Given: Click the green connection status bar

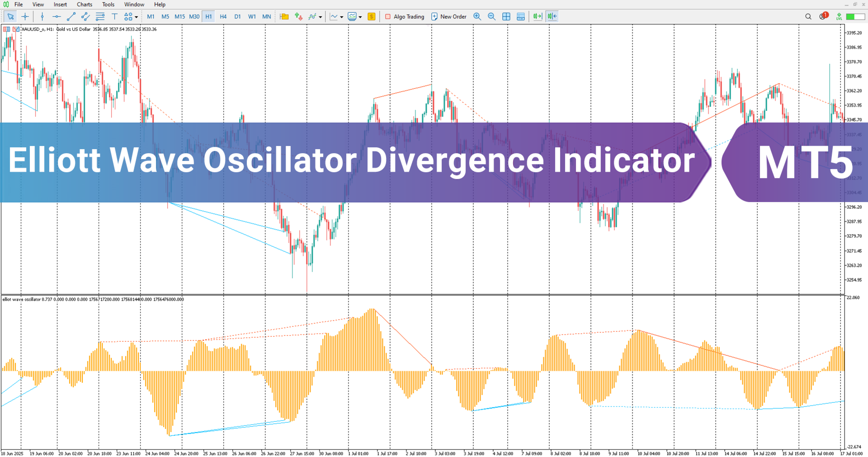Looking at the screenshot, I should click(x=856, y=17).
